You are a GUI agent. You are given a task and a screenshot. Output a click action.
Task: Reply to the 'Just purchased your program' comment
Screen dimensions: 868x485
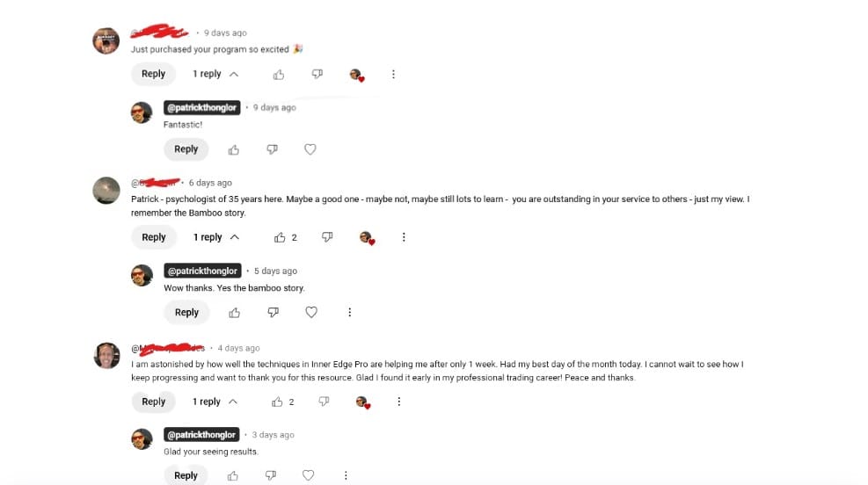[x=153, y=74]
